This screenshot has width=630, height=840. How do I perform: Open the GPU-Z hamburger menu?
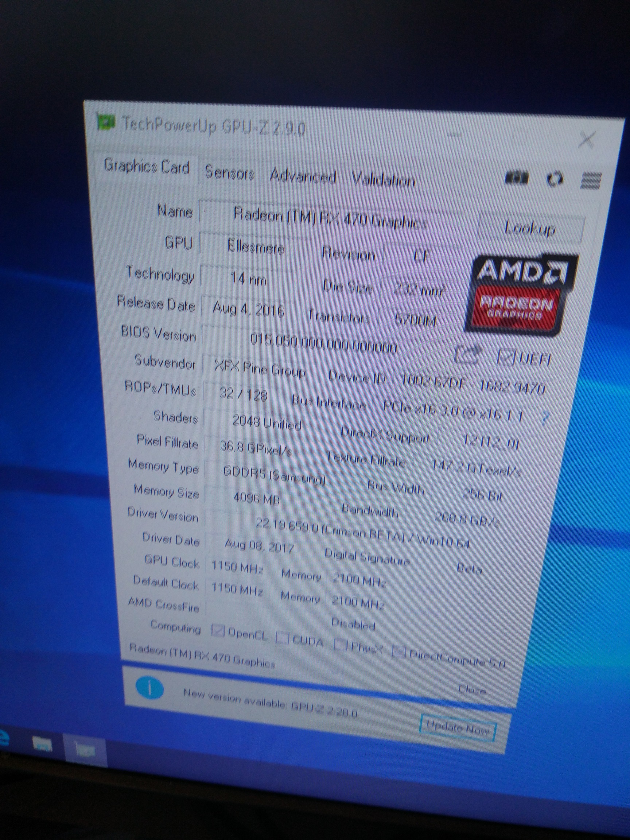pos(591,180)
